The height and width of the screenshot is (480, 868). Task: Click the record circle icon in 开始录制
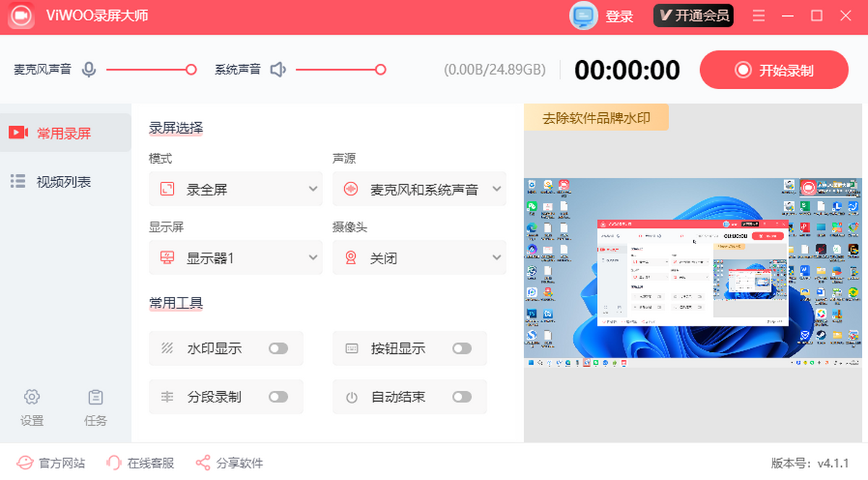tap(743, 70)
